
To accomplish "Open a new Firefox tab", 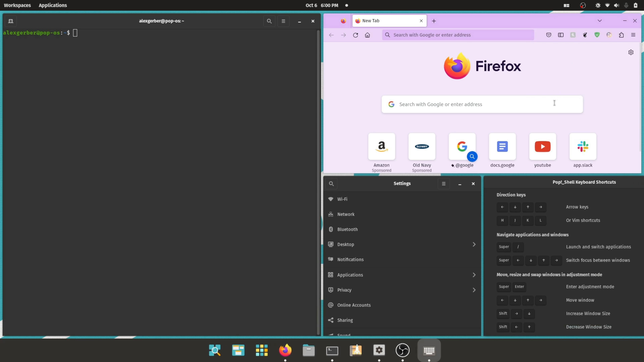I will (x=434, y=21).
